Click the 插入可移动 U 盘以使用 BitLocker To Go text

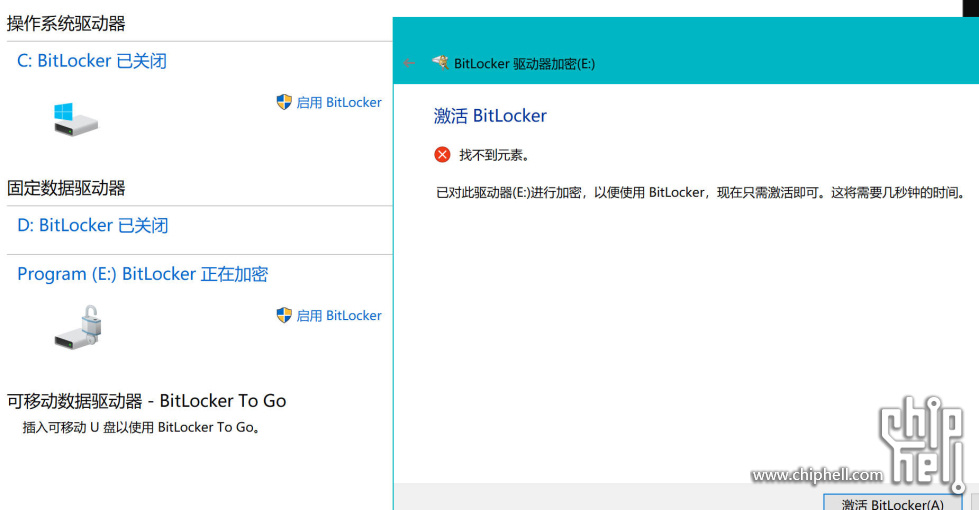pos(141,428)
